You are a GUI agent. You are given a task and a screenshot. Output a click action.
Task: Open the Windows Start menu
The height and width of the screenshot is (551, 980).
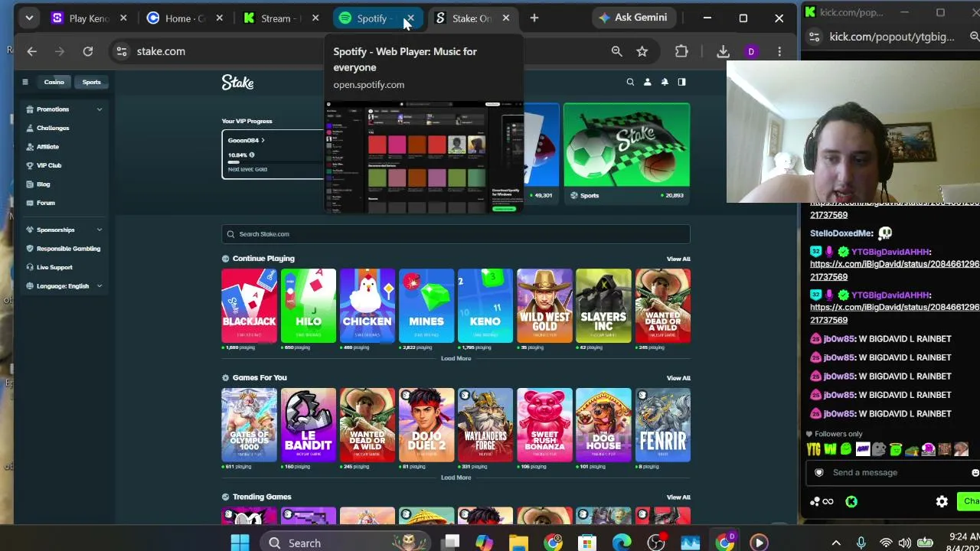tap(240, 543)
